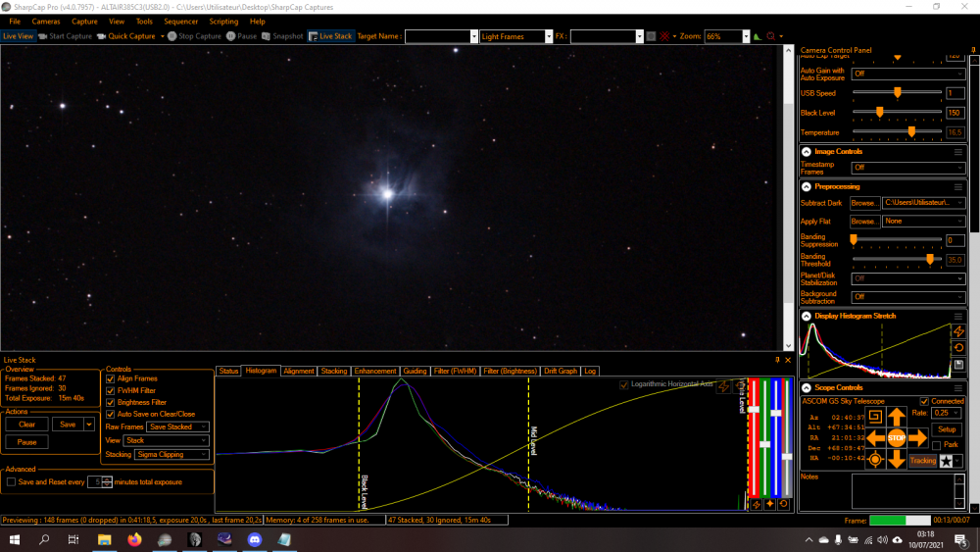Click the Pause button in Actions

26,442
